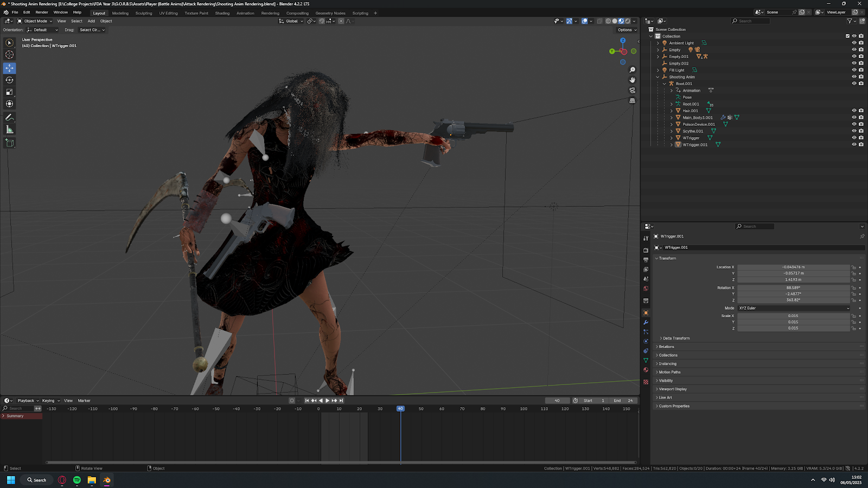Collapse the Shooting Anim hierarchy

(658, 77)
